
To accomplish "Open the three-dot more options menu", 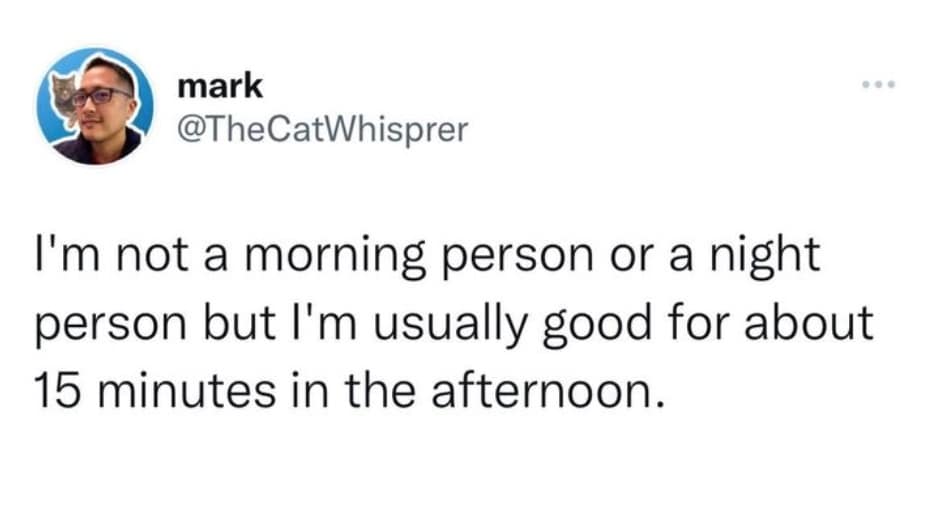I will click(872, 83).
